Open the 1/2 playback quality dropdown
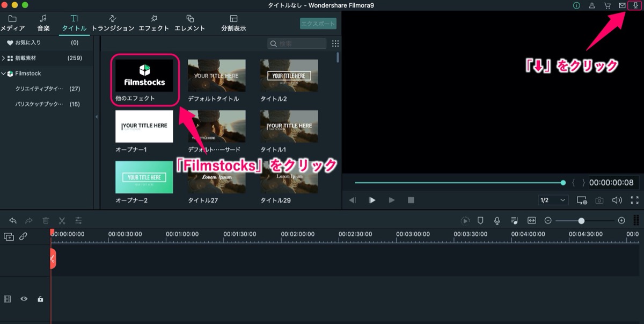Viewport: 644px width, 324px height. [x=553, y=200]
